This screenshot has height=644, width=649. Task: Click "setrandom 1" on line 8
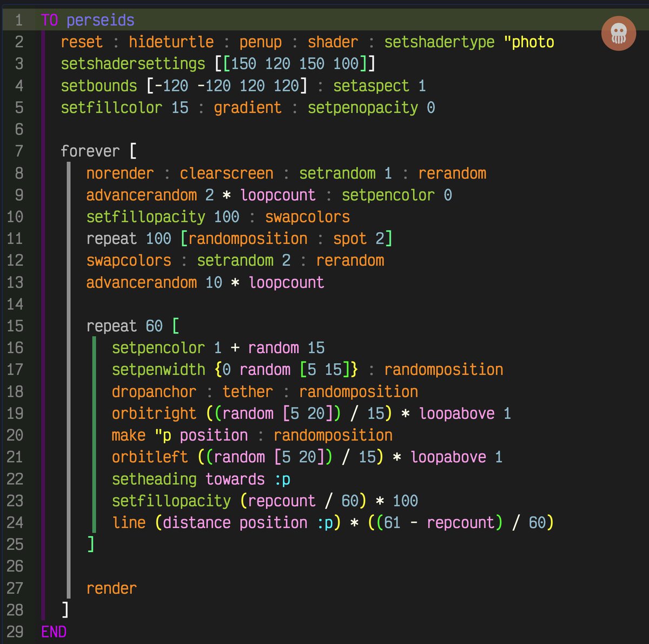coord(346,173)
